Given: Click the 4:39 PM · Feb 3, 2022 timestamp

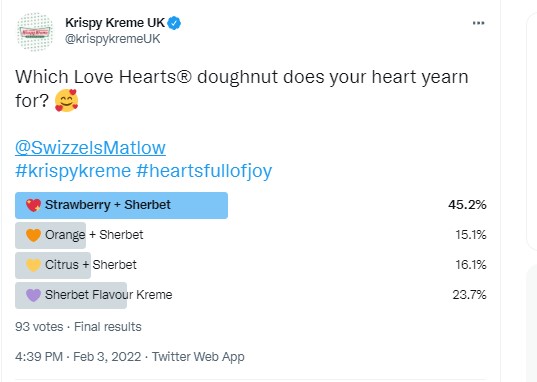Looking at the screenshot, I should pyautogui.click(x=78, y=357).
